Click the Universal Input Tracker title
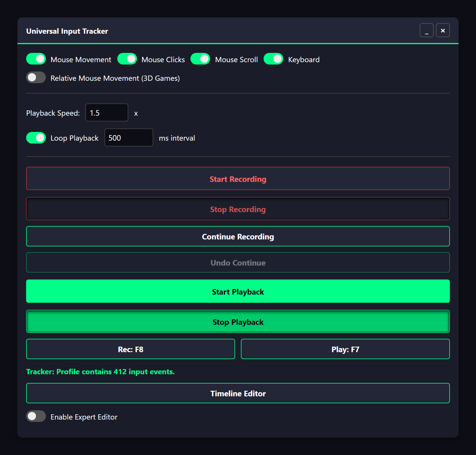The image size is (476, 455). point(67,31)
